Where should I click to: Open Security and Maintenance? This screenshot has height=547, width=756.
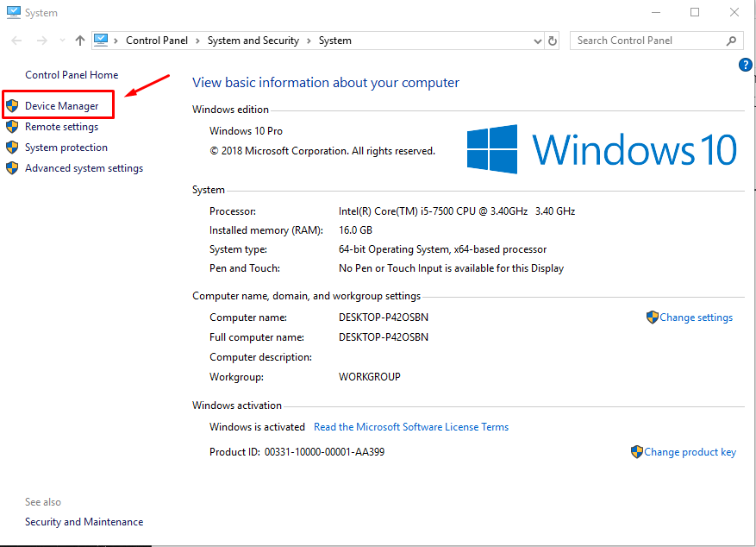[x=84, y=522]
